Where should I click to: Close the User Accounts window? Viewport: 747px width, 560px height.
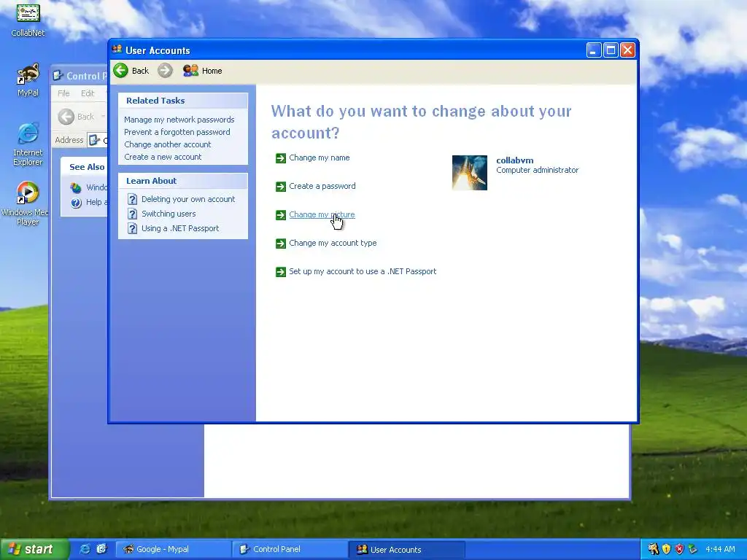click(x=628, y=50)
